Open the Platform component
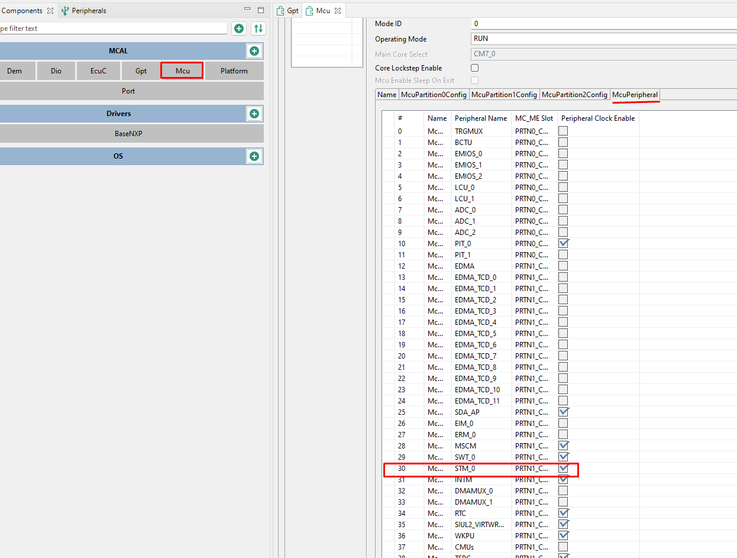Image resolution: width=737 pixels, height=558 pixels. [234, 71]
